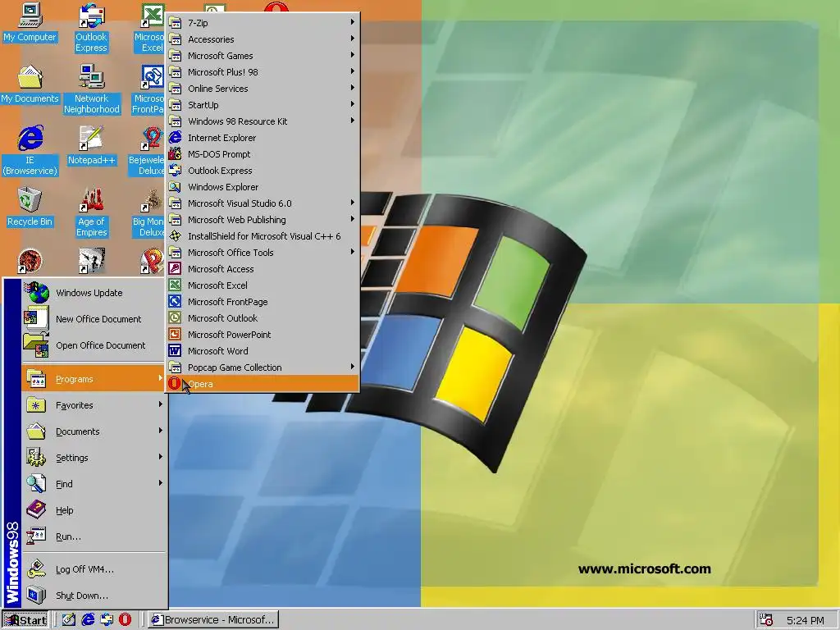This screenshot has width=840, height=630.
Task: Click Opera icon in quick launch bar
Action: (125, 620)
